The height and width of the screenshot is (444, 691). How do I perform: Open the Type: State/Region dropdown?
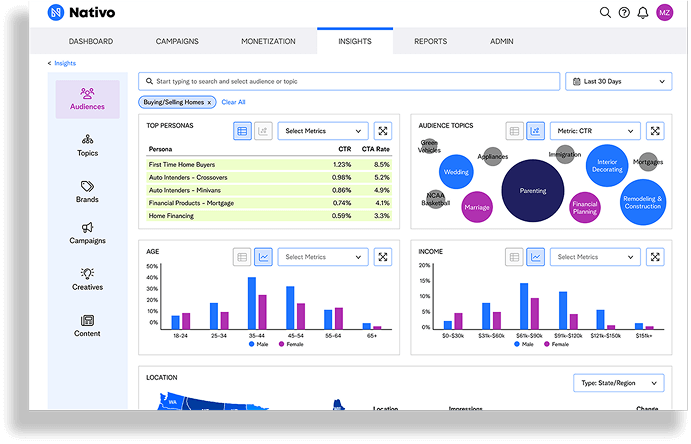coord(619,383)
